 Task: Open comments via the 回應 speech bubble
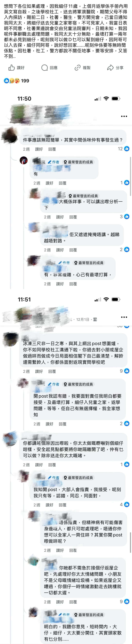[x=49, y=67]
